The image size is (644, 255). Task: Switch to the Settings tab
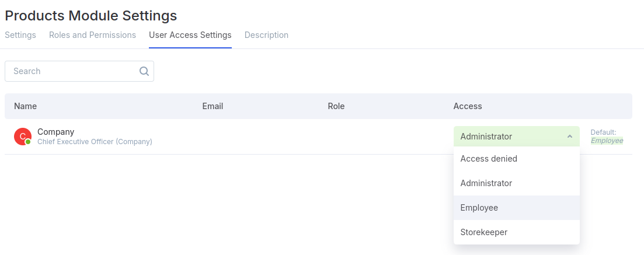coord(20,35)
